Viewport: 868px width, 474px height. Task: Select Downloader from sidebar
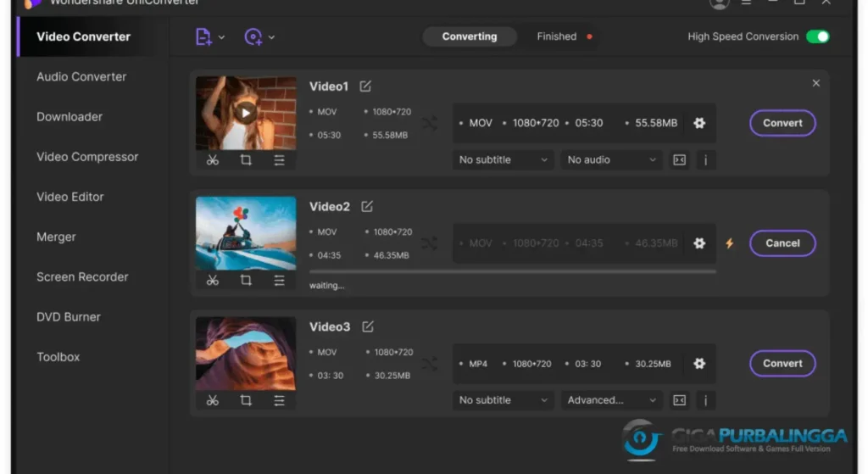pyautogui.click(x=70, y=117)
